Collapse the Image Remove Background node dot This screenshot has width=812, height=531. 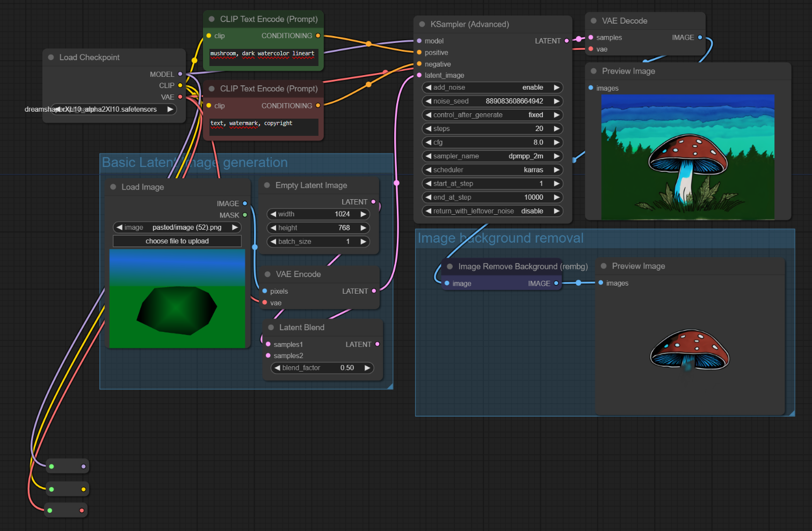point(450,266)
